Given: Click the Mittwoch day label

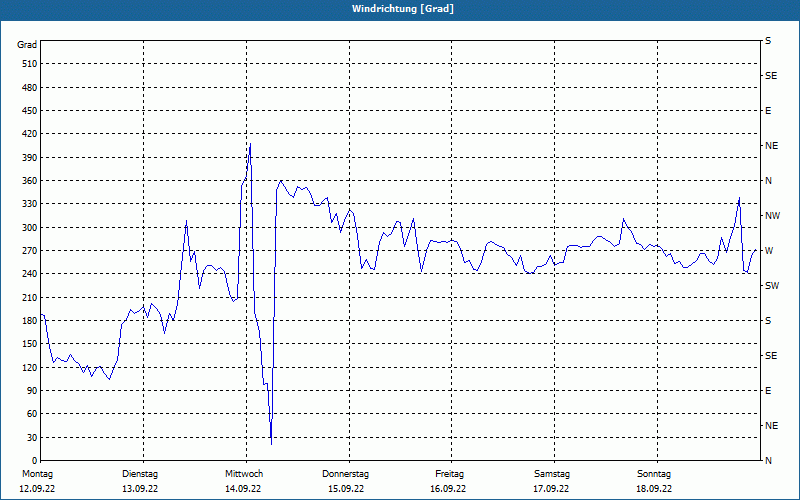Looking at the screenshot, I should pos(244,474).
